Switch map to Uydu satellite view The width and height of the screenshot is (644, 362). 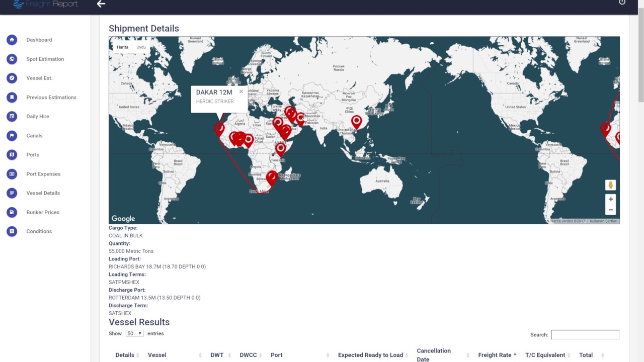click(141, 47)
